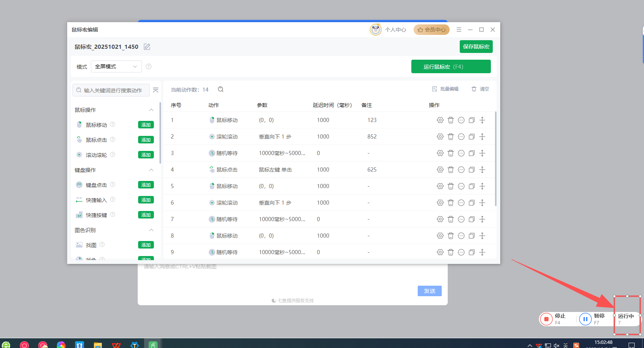Collapse the 鼠标操作 section

coord(151,110)
